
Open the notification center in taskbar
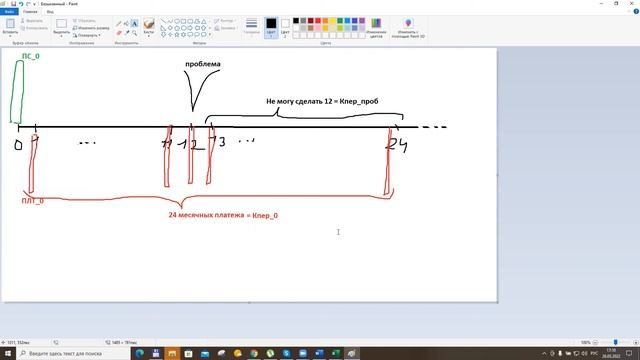(x=629, y=353)
